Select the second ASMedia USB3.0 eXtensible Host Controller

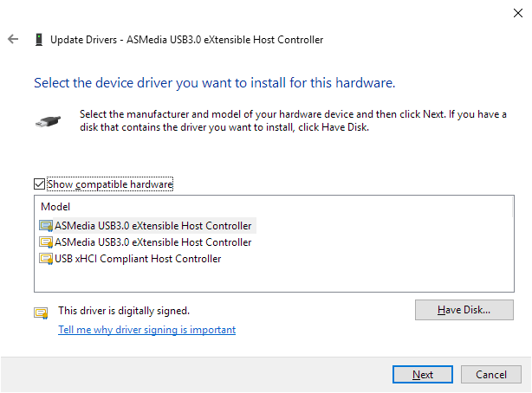point(153,242)
